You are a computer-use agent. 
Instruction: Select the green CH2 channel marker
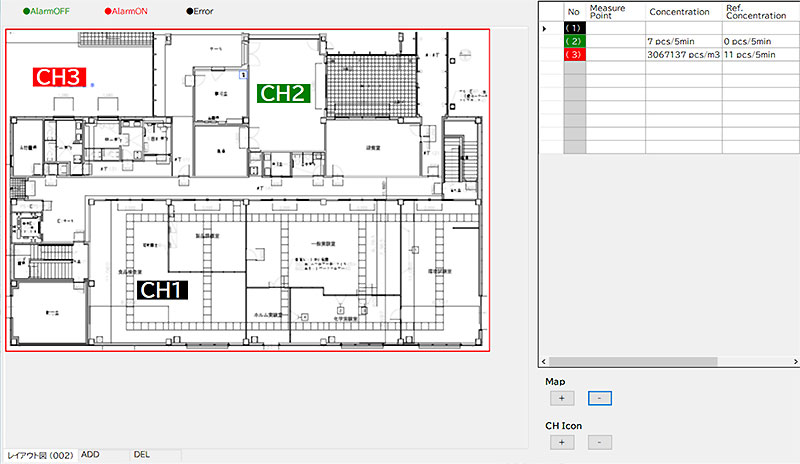click(285, 92)
